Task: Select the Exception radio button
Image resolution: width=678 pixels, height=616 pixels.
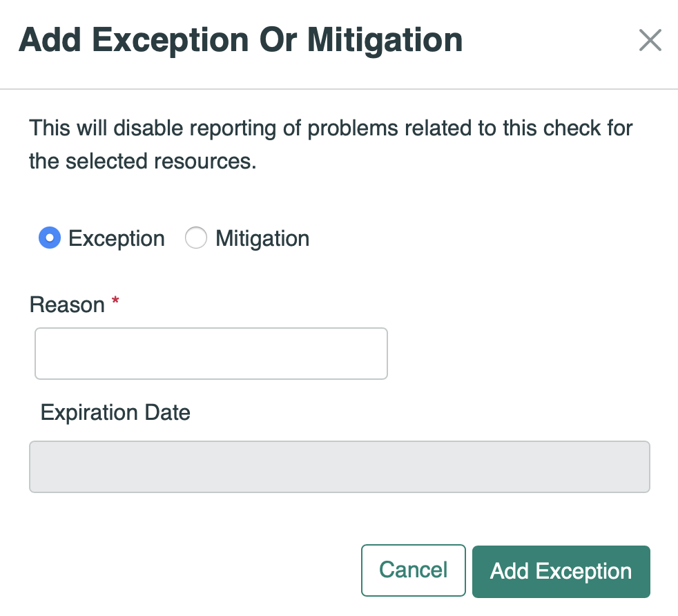Action: 49,238
